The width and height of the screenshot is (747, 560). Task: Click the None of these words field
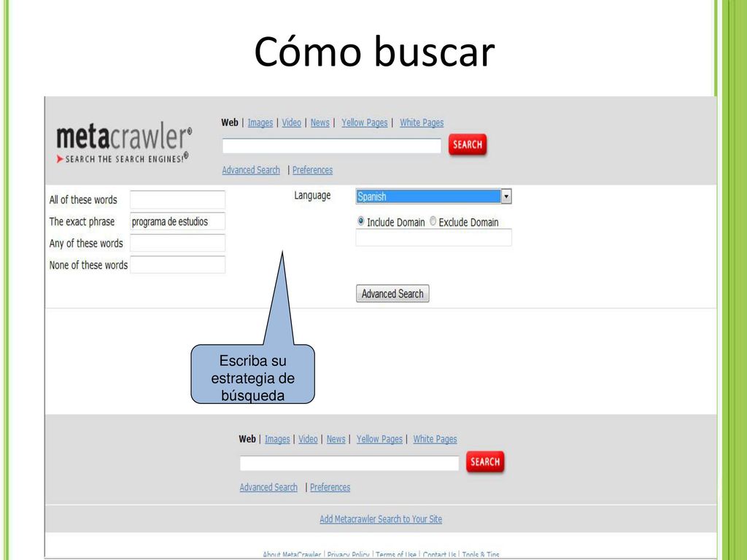coord(178,265)
